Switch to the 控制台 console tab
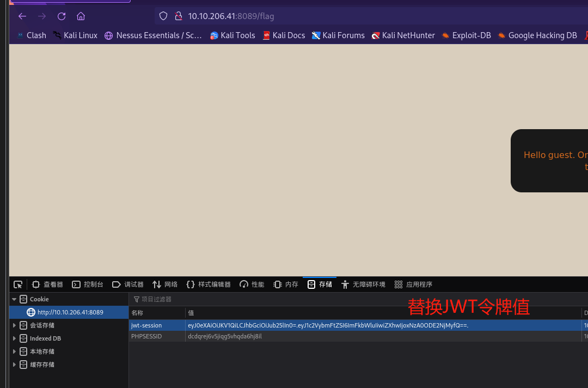Screen dimensions: 588x388 88,284
